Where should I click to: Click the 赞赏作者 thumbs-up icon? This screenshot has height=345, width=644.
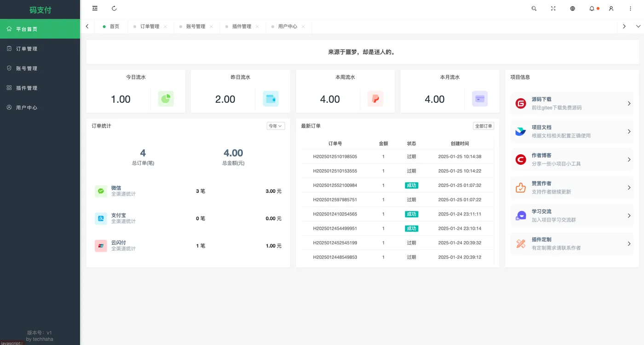pos(521,187)
